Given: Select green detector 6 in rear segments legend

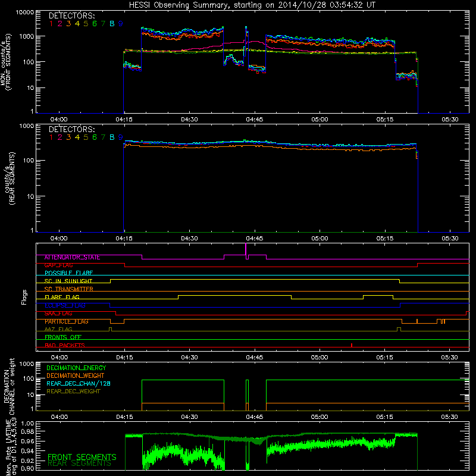Looking at the screenshot, I should coord(95,137).
